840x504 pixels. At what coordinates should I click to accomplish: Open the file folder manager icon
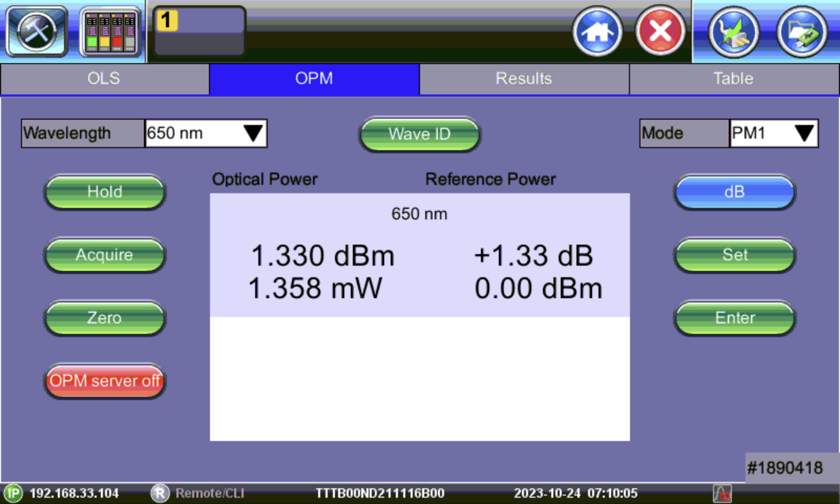pos(802,33)
